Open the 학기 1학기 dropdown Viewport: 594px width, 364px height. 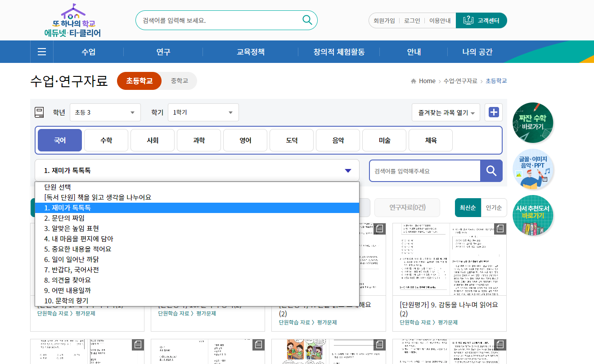click(203, 112)
